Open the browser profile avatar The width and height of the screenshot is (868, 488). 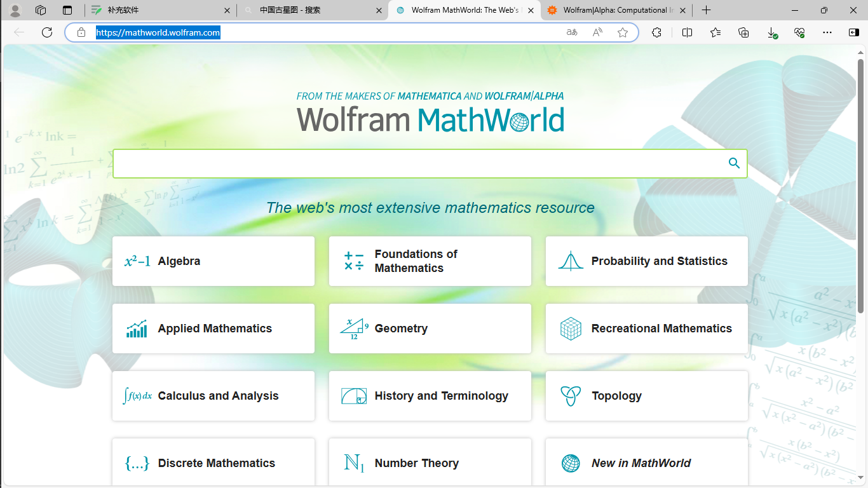[16, 10]
